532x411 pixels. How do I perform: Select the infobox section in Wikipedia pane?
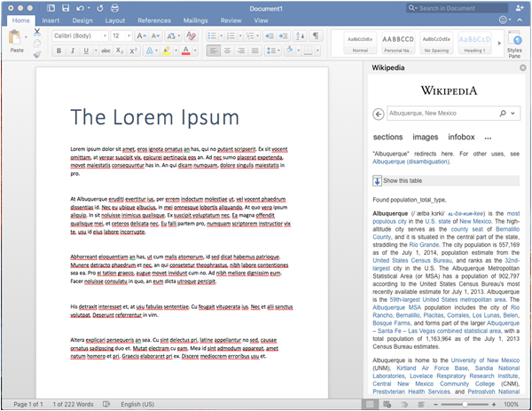tap(461, 138)
